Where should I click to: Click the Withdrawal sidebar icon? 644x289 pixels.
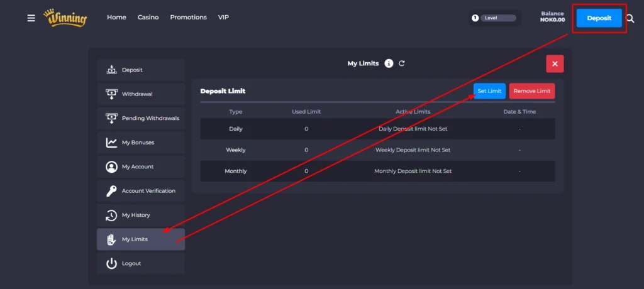point(111,94)
